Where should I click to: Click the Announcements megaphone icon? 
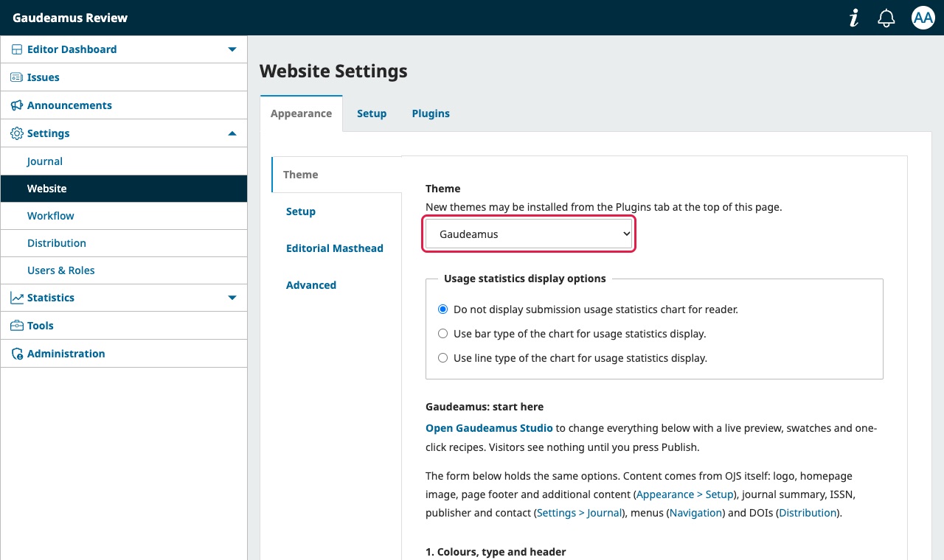coord(17,105)
